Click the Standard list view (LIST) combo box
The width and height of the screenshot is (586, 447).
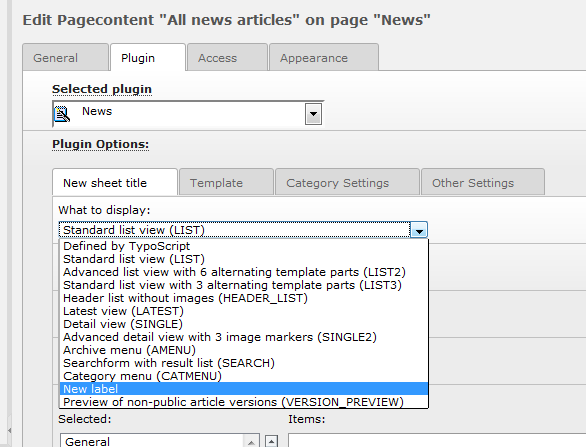[243, 230]
